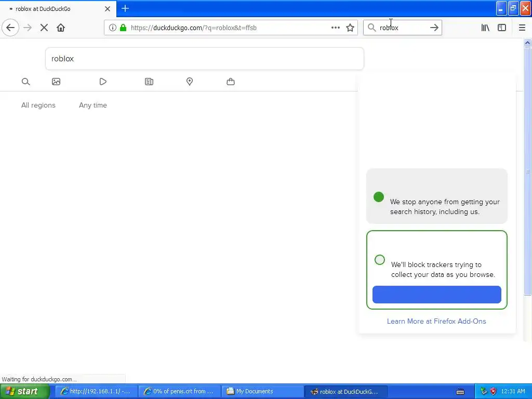Click the keyboard icon in the taskbar
The image size is (532, 399).
[460, 392]
